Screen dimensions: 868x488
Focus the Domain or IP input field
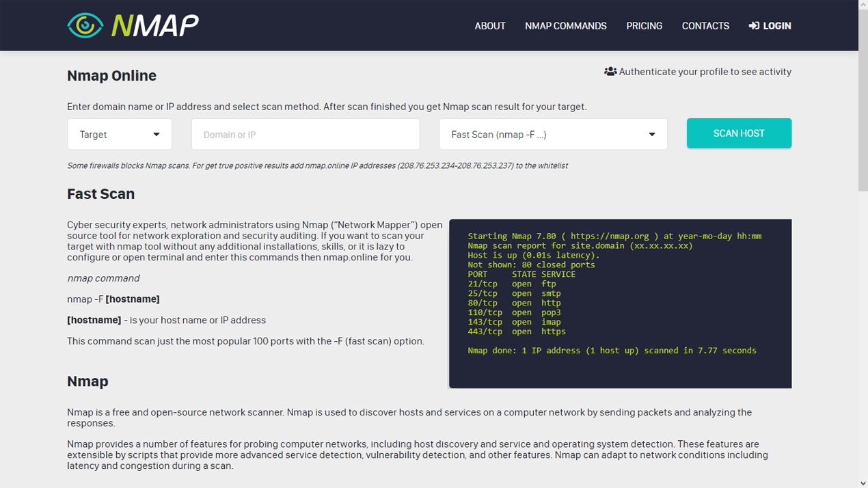(306, 135)
